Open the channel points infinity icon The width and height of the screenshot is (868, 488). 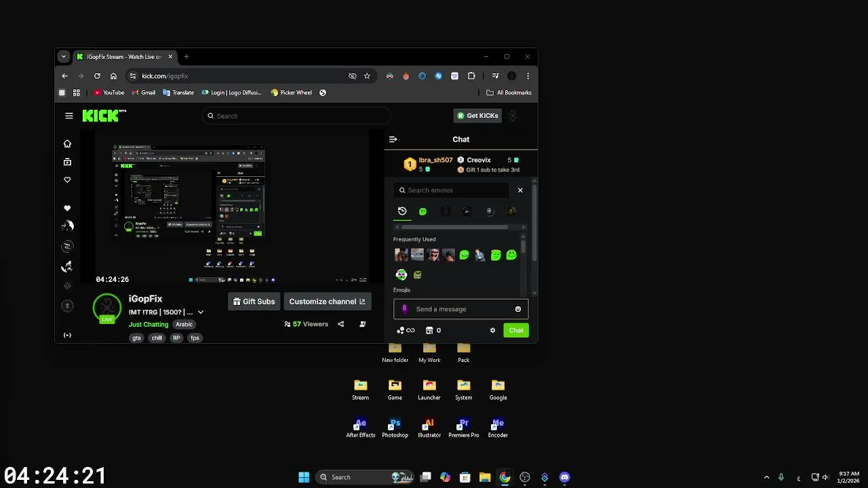[x=406, y=331]
